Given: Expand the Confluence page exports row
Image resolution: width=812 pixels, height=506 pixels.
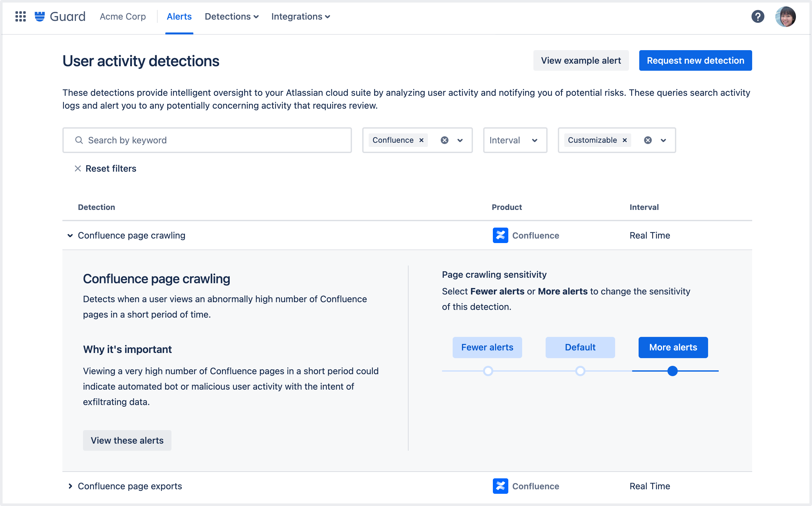Looking at the screenshot, I should click(70, 486).
